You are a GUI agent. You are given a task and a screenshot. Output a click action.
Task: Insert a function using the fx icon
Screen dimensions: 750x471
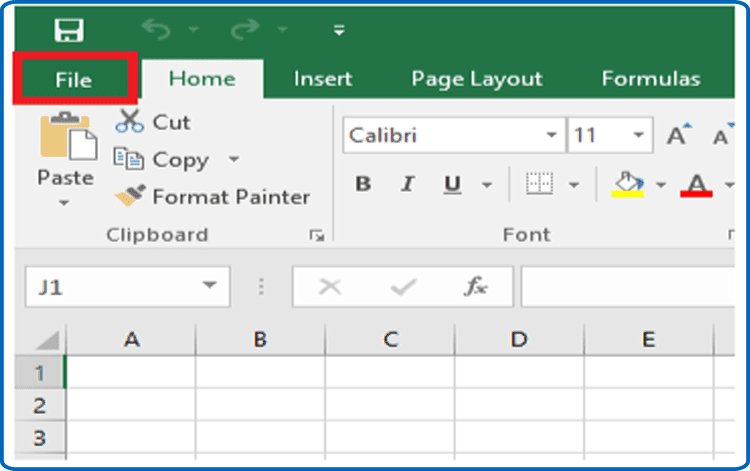[x=475, y=287]
